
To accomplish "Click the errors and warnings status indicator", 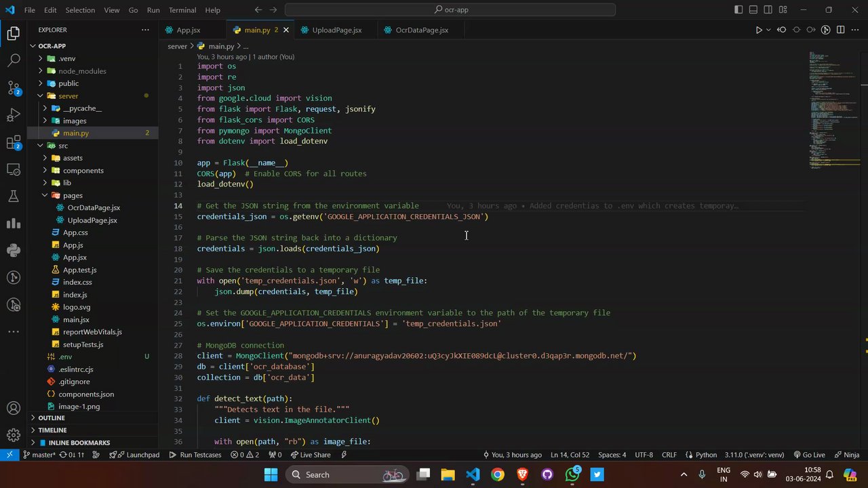I will [x=245, y=455].
